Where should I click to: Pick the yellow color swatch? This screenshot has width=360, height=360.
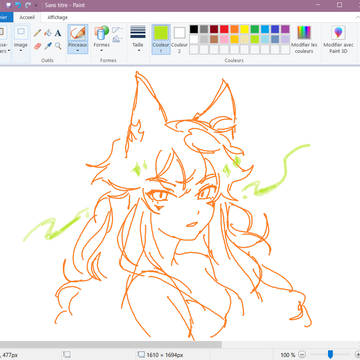[245, 29]
